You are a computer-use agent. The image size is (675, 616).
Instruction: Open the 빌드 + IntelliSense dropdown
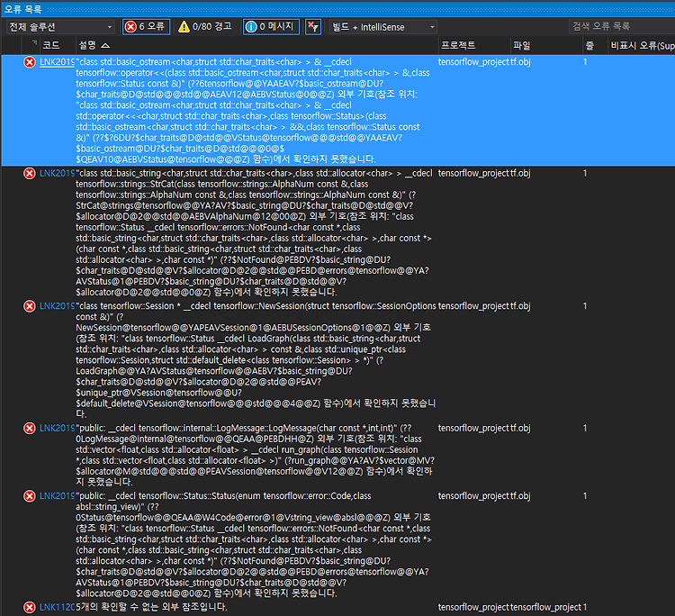click(x=383, y=27)
